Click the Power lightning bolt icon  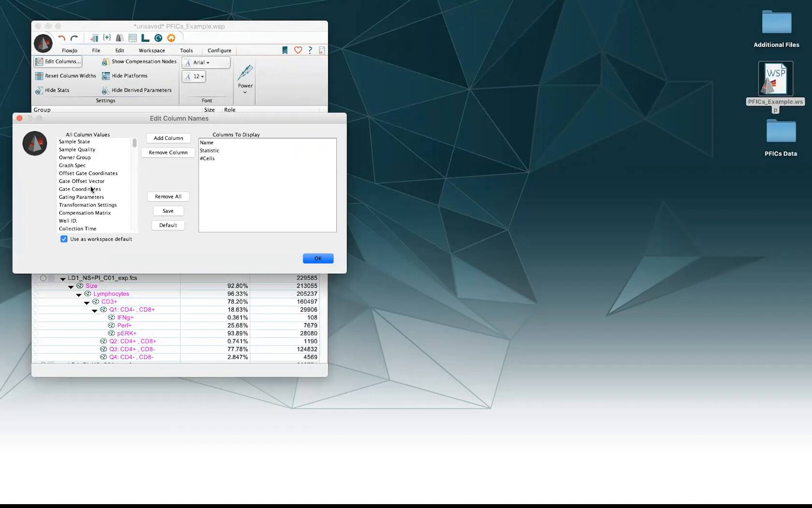[x=245, y=73]
